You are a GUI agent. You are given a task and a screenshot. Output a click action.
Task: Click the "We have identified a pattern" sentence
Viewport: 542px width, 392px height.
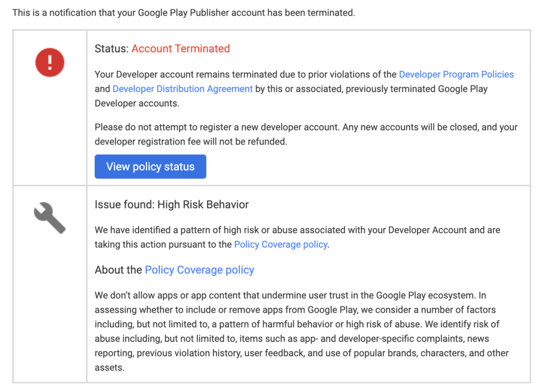297,230
